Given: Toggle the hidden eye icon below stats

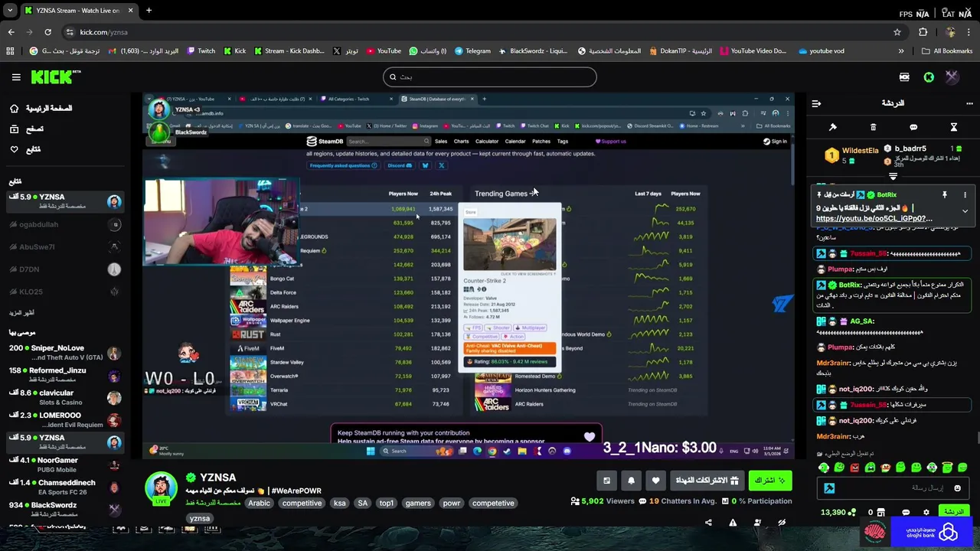Looking at the screenshot, I should [x=782, y=523].
